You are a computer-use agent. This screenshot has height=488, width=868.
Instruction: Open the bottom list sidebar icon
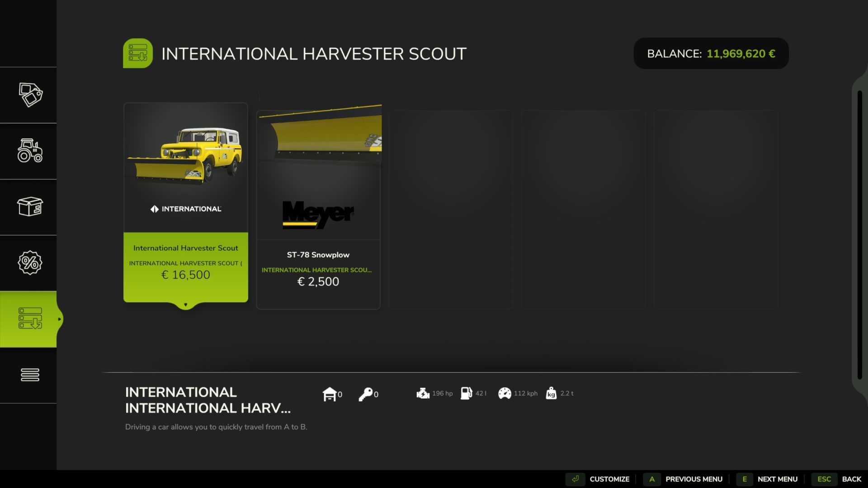click(x=29, y=375)
